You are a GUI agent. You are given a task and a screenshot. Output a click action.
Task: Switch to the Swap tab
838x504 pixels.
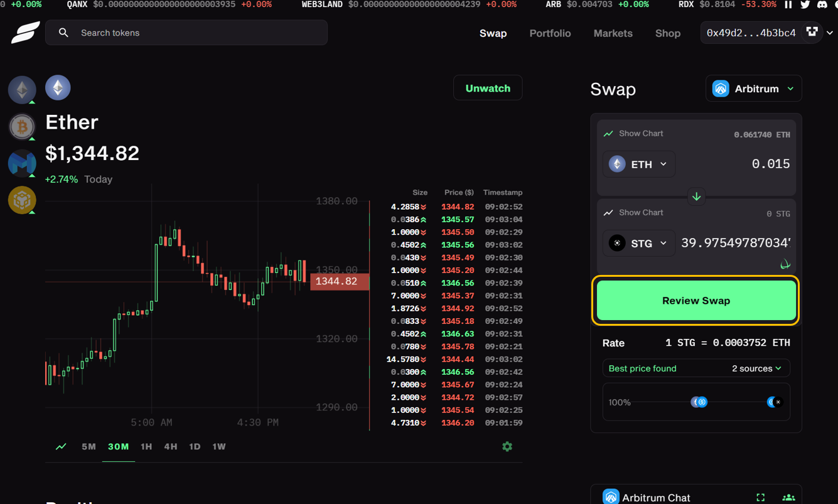[493, 33]
